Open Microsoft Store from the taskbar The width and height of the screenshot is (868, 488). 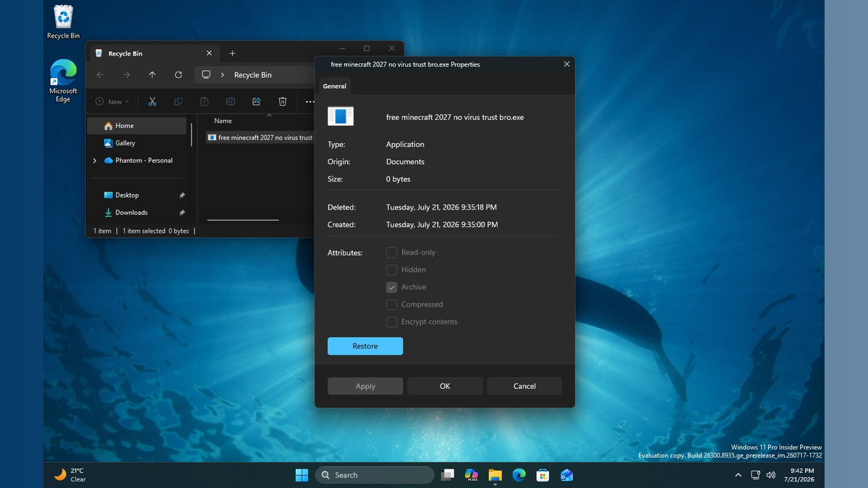pos(542,475)
